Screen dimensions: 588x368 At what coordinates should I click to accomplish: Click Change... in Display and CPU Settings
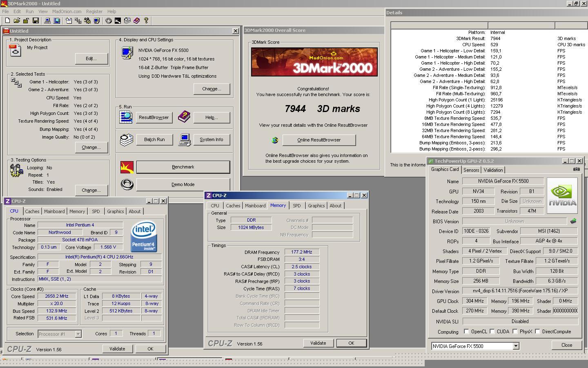[212, 89]
